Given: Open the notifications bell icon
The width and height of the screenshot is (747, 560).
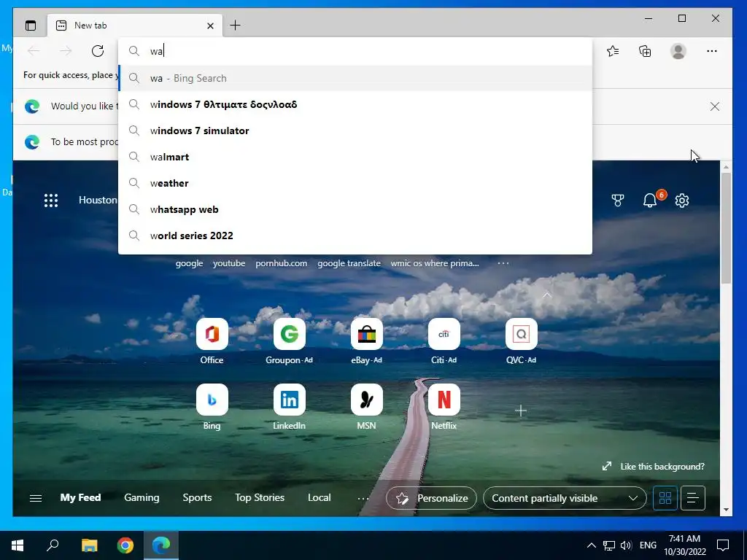Looking at the screenshot, I should [650, 201].
